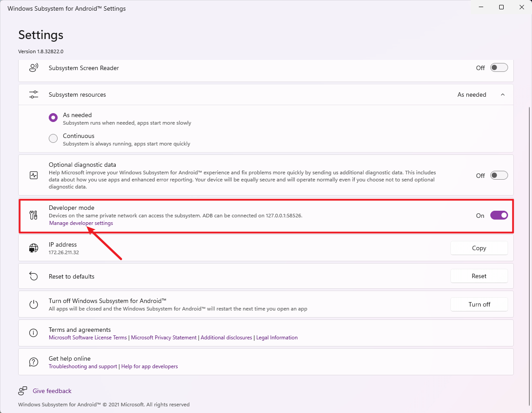Click the power icon for Turn off
The width and height of the screenshot is (532, 413).
(x=34, y=304)
